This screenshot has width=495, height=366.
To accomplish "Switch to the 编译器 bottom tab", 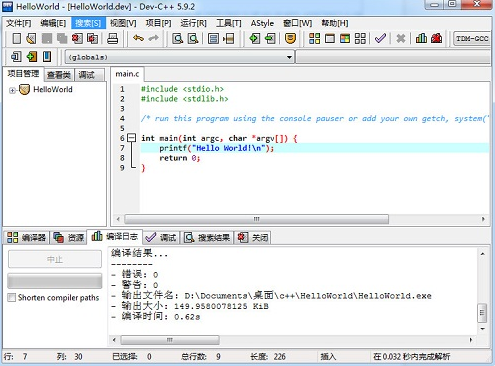I will pos(27,237).
